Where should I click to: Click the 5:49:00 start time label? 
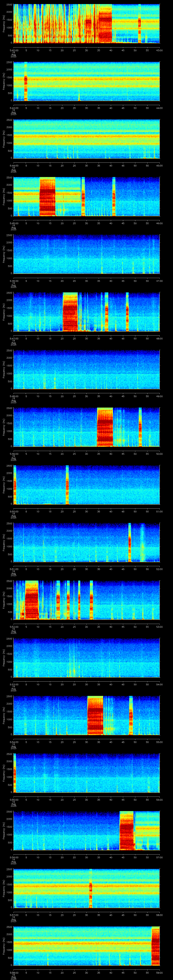point(14,454)
